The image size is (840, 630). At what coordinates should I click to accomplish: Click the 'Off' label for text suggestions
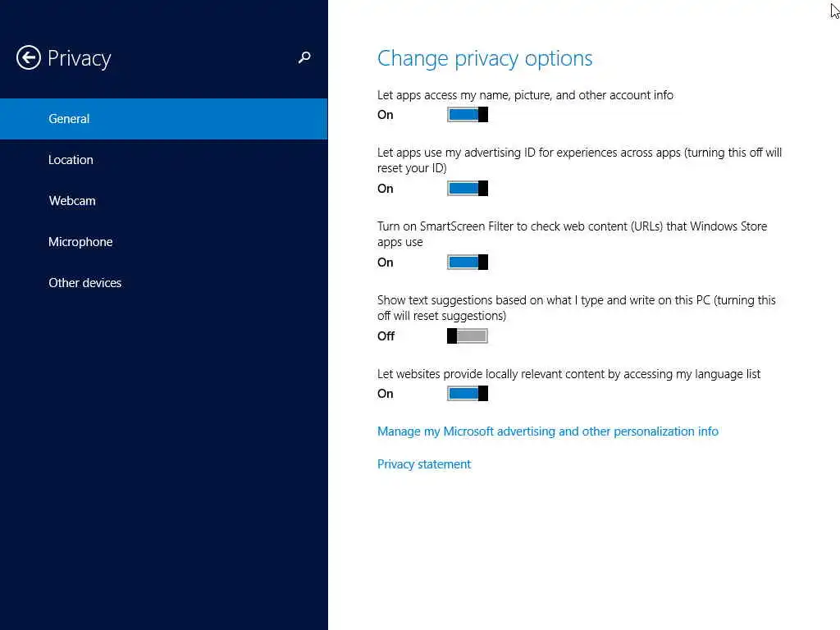coord(386,336)
